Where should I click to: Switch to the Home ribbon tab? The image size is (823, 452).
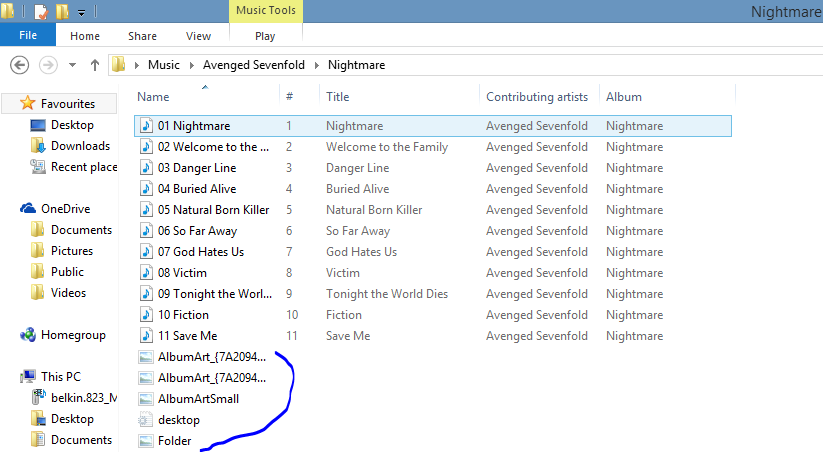[85, 36]
